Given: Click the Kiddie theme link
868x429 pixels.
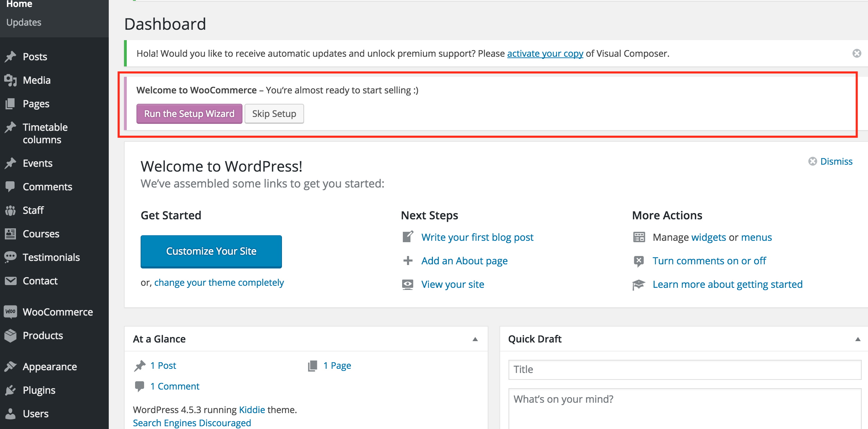Looking at the screenshot, I should 252,410.
